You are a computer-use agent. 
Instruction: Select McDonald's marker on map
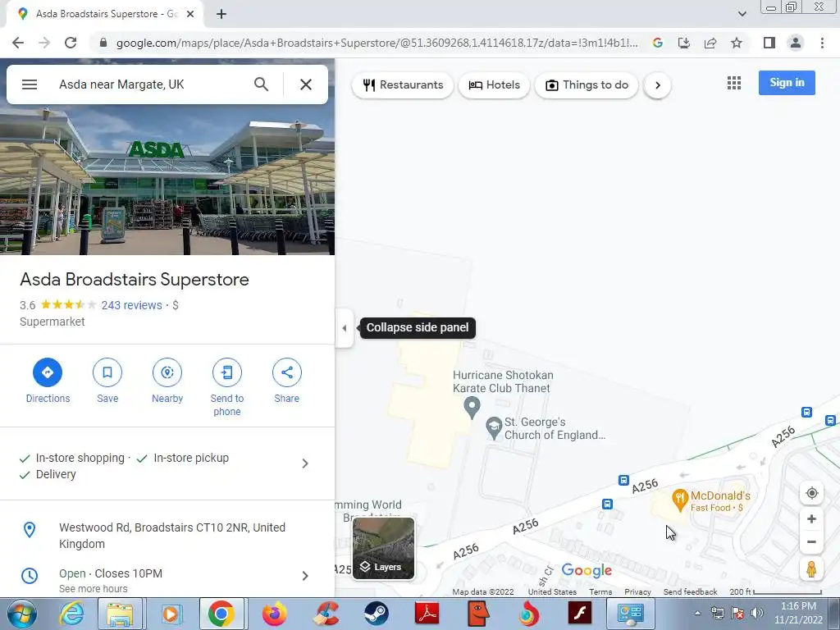(679, 500)
